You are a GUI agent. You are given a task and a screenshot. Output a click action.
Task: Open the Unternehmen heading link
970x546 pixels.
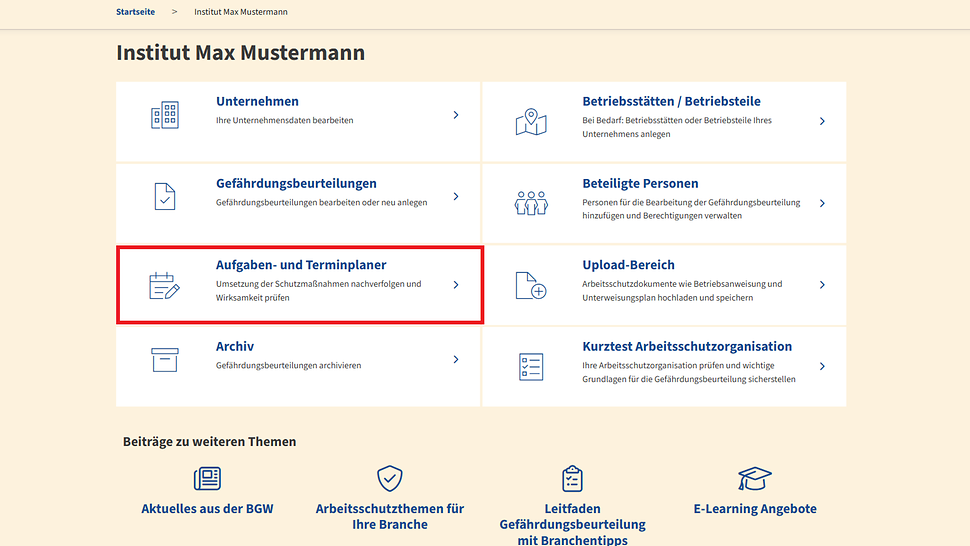tap(257, 101)
